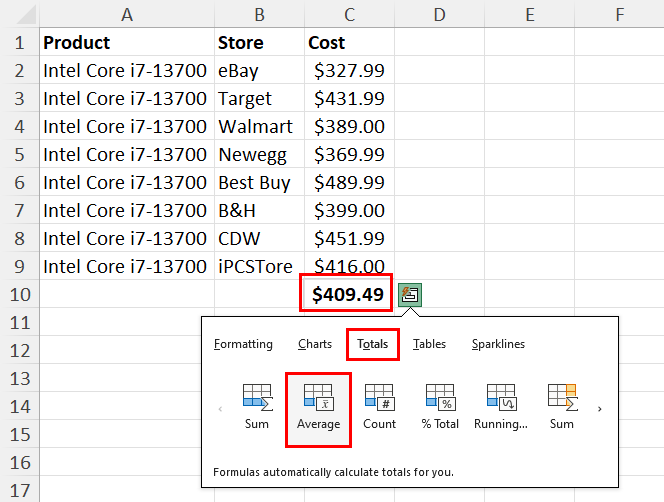Select column F header
The height and width of the screenshot is (502, 664).
coord(620,14)
